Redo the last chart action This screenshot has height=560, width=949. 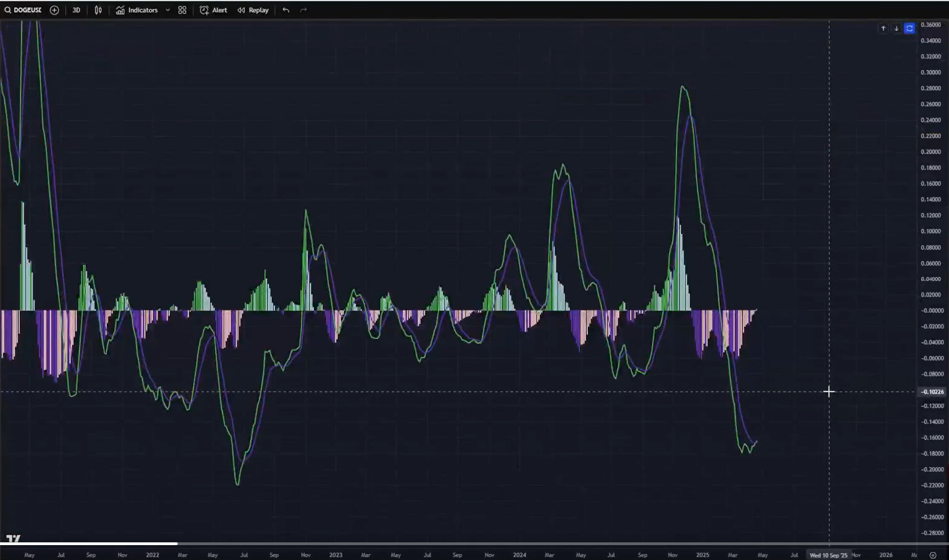point(303,9)
